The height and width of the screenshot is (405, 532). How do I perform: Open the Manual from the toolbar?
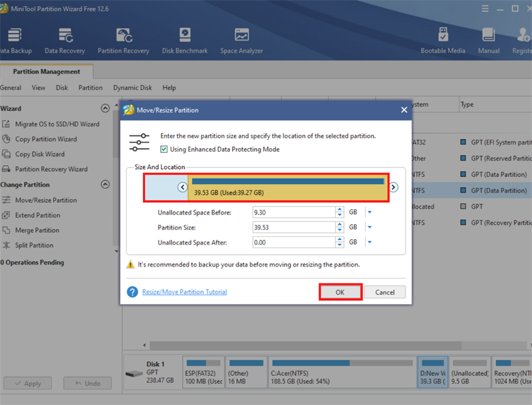pyautogui.click(x=489, y=40)
